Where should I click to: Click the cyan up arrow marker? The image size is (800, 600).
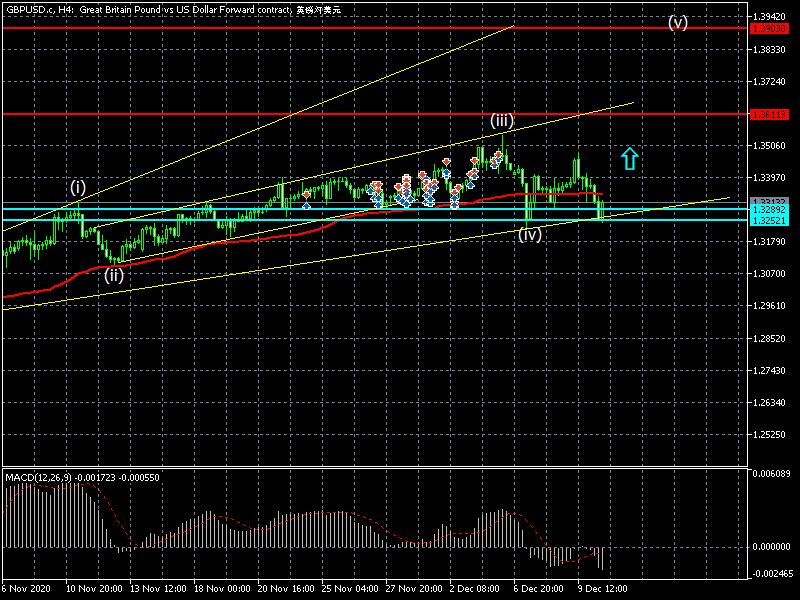629,158
